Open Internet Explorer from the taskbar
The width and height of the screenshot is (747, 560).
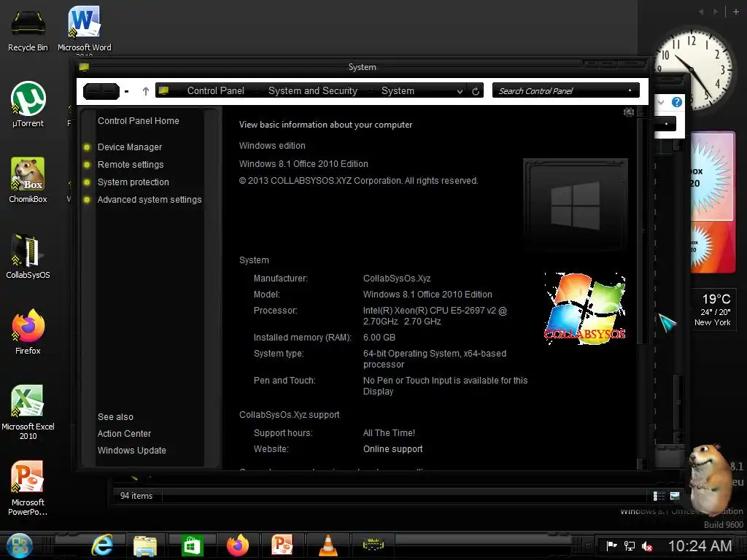point(102,545)
